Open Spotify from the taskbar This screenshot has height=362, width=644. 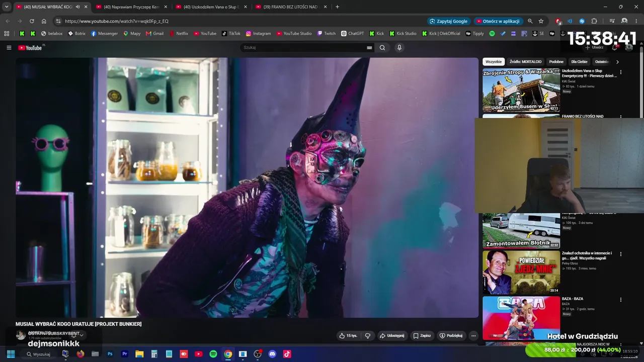pos(213,354)
